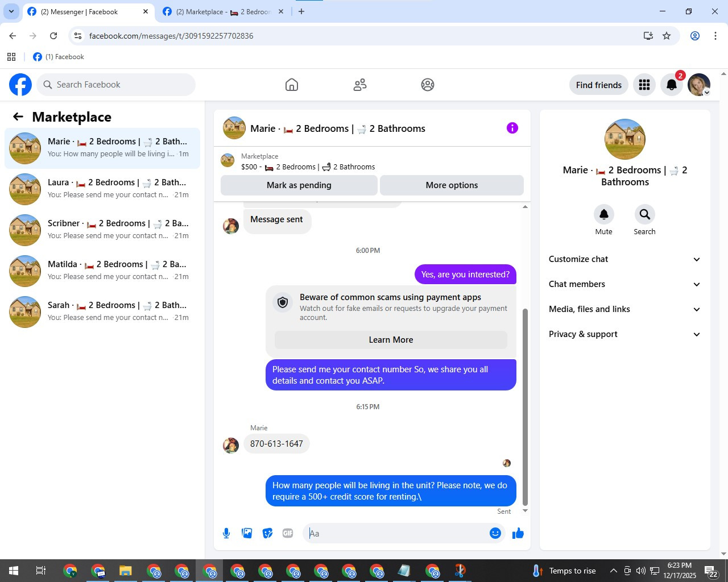Click More options button
The image size is (728, 582).
click(452, 185)
